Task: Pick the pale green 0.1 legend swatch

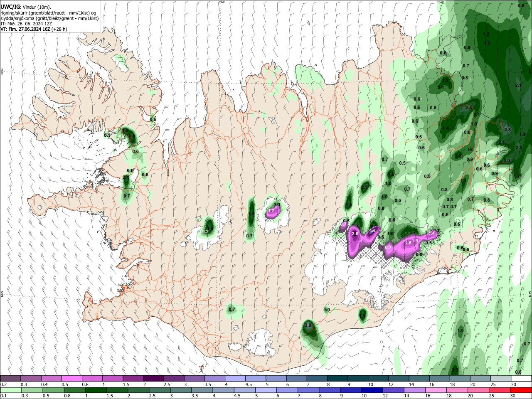Action: [10, 391]
